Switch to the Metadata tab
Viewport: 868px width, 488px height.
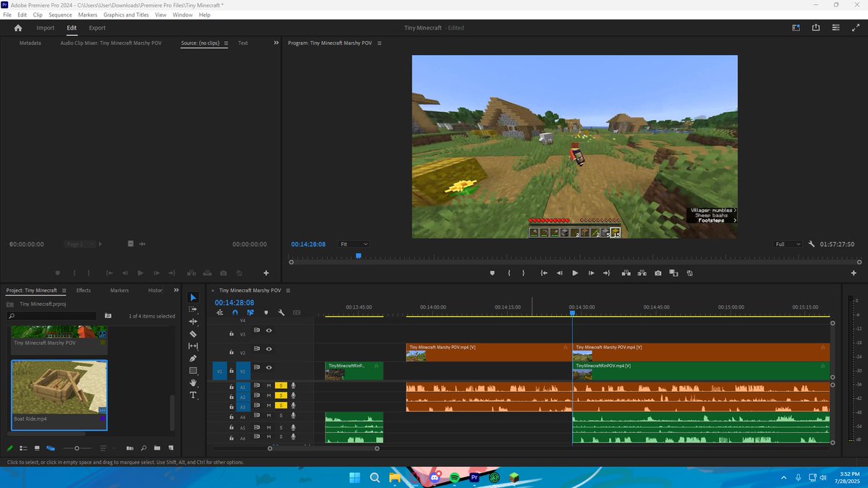point(30,43)
